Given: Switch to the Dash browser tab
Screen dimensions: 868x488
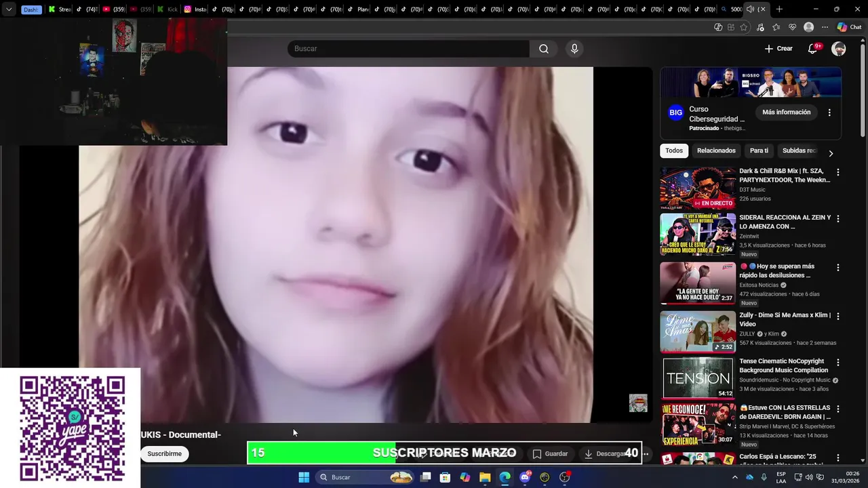Looking at the screenshot, I should pyautogui.click(x=31, y=9).
